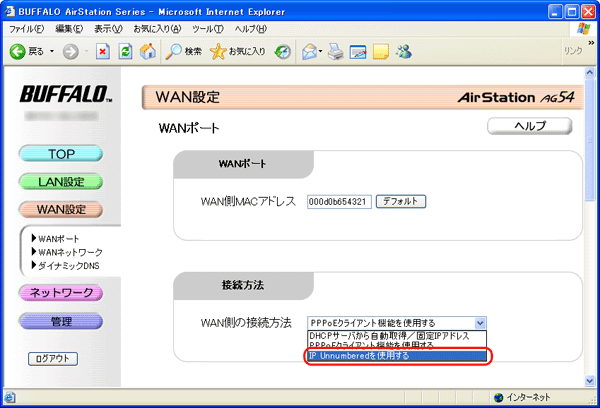Image resolution: width=600 pixels, height=408 pixels.
Task: Click the IE Back arrow icon
Action: coord(18,51)
